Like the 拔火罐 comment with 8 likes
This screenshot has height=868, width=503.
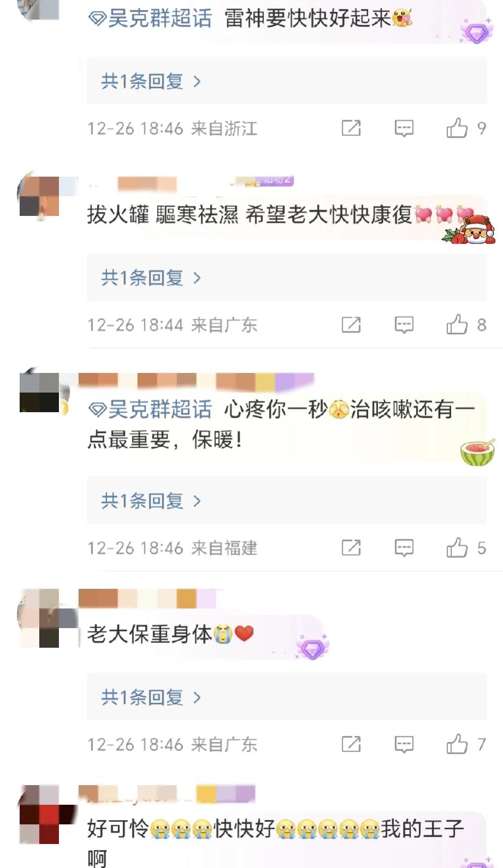coord(457,325)
